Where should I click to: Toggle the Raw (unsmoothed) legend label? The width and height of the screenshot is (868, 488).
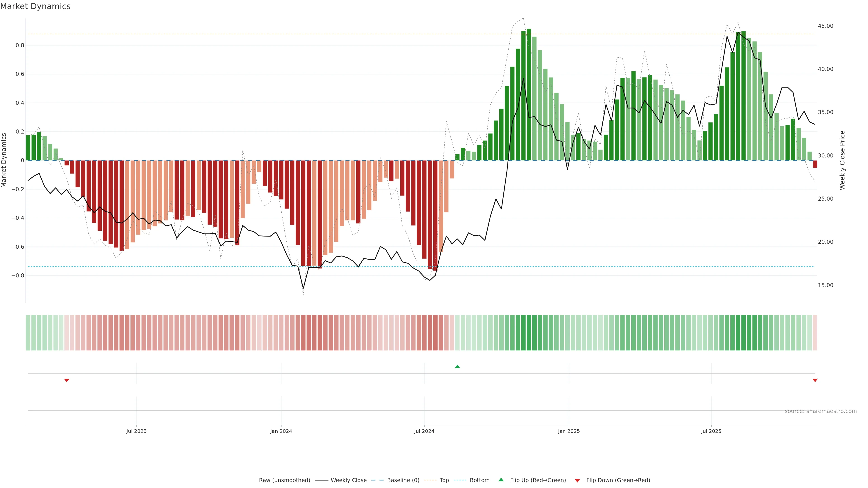point(284,480)
